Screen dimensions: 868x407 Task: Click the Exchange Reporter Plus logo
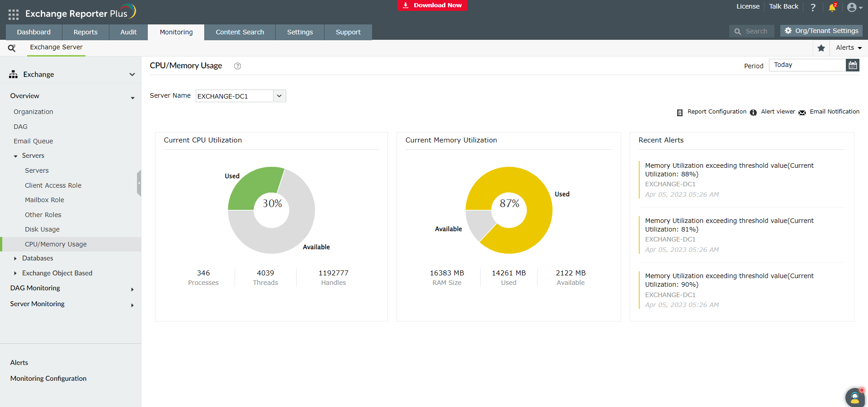(x=80, y=12)
